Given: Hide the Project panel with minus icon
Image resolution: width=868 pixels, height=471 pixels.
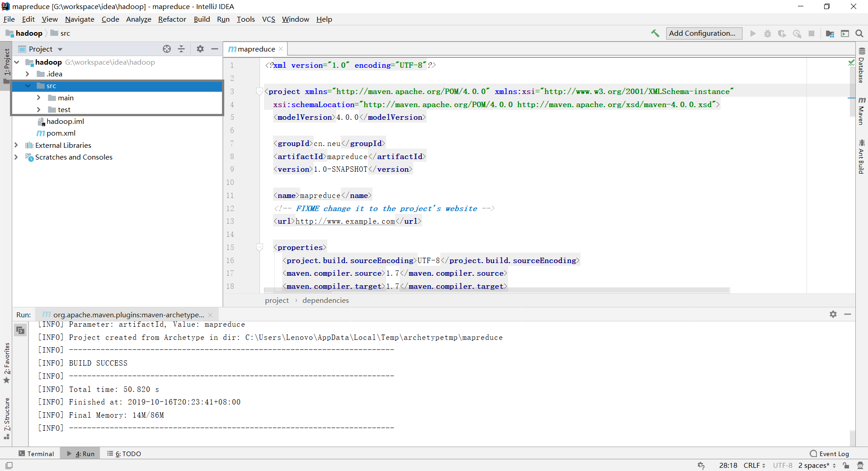Looking at the screenshot, I should pos(215,49).
